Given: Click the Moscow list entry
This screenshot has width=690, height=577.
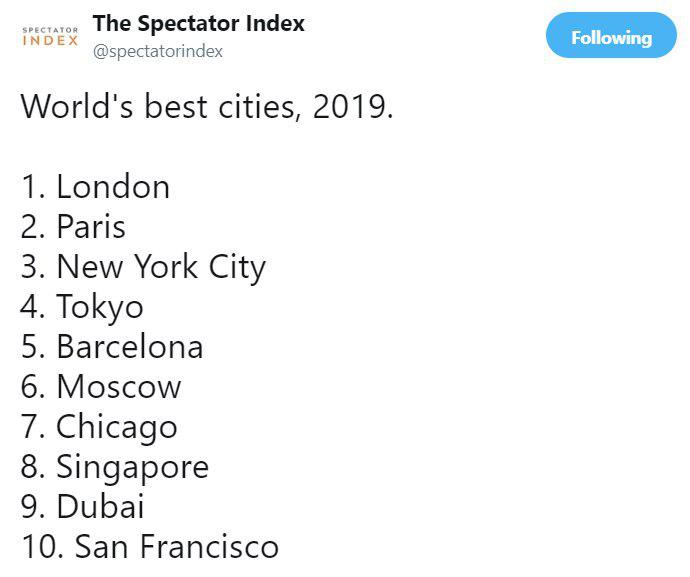Looking at the screenshot, I should (101, 387).
